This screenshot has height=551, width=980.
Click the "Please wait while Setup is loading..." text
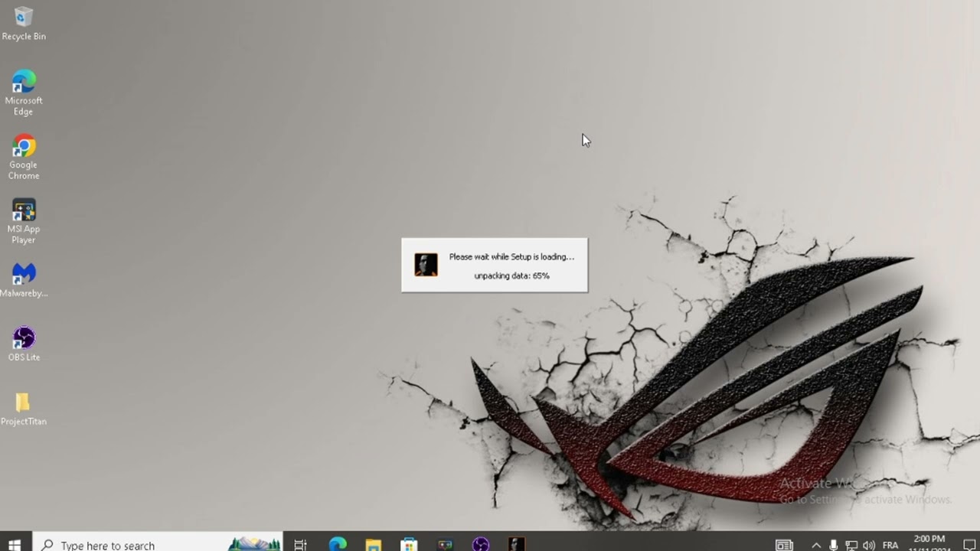[511, 257]
